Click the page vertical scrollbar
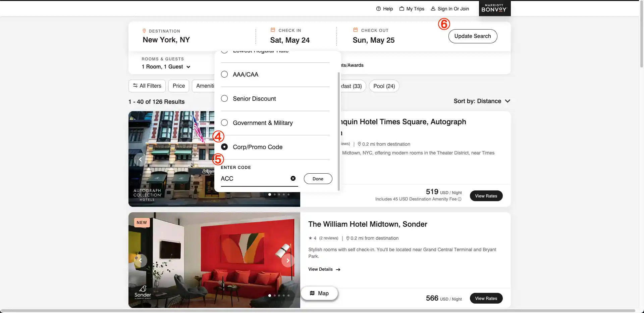Viewport: 644px width, 313px height. coord(641,34)
